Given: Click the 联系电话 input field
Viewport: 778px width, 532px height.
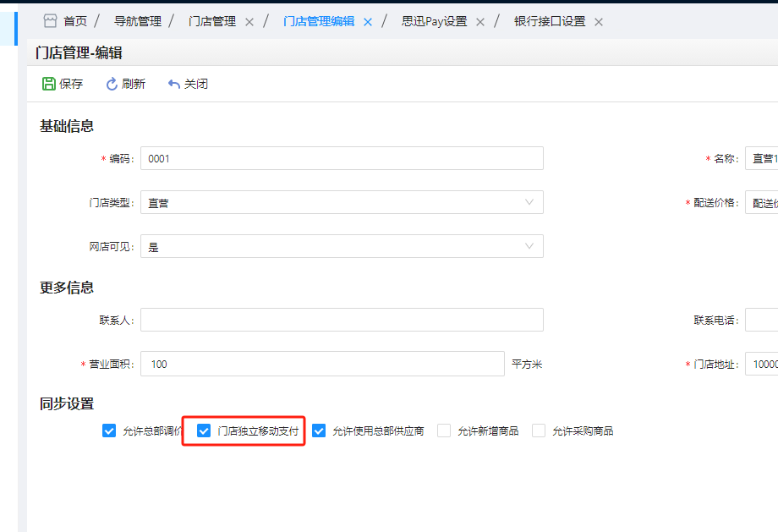Looking at the screenshot, I should point(762,320).
